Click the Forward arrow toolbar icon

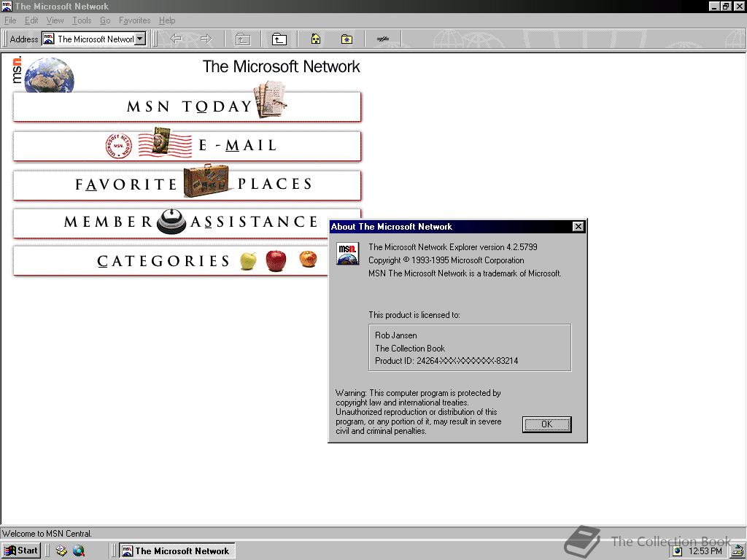(x=206, y=39)
